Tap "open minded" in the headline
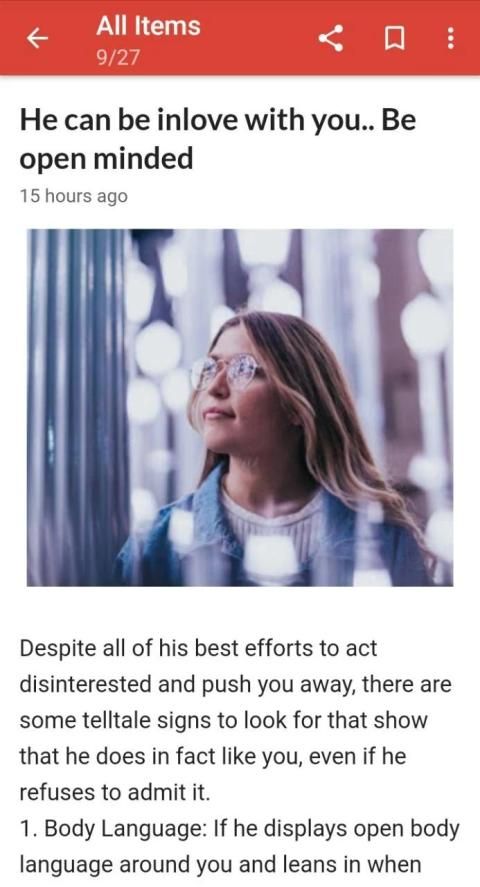Viewport: 480px width, 887px height. 106,160
